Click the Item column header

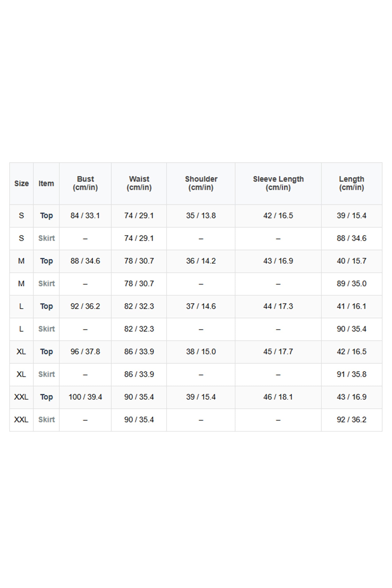click(46, 184)
